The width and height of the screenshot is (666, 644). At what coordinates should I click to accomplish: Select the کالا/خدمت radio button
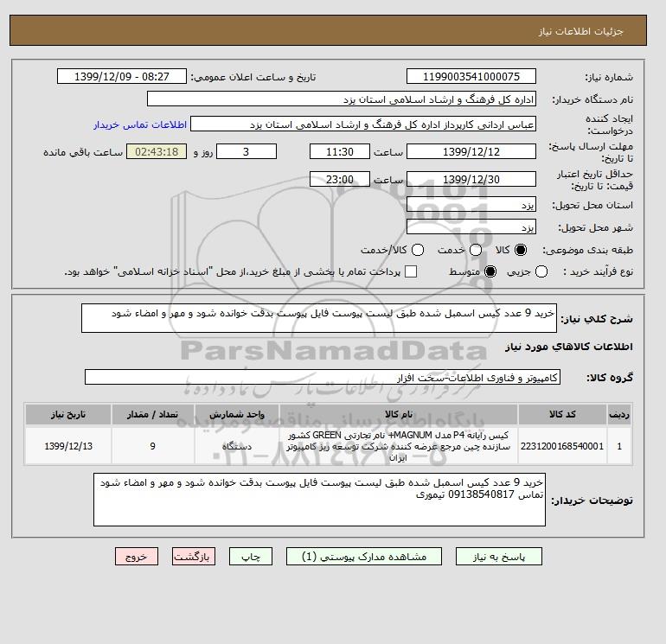418,250
